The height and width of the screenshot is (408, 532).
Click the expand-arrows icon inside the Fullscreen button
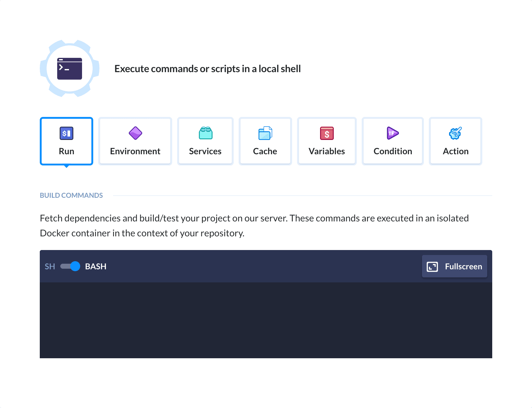coord(432,267)
